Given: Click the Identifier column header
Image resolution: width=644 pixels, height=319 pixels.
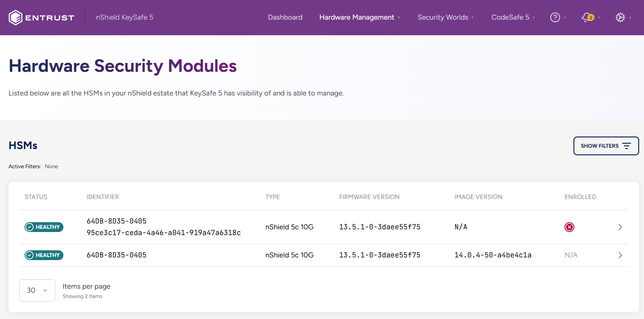Looking at the screenshot, I should pos(103,197).
